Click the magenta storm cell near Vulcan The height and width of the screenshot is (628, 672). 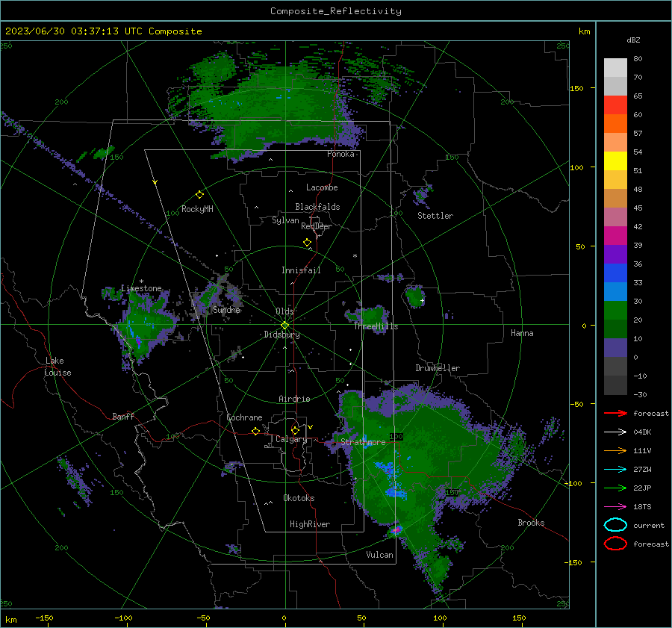396,530
